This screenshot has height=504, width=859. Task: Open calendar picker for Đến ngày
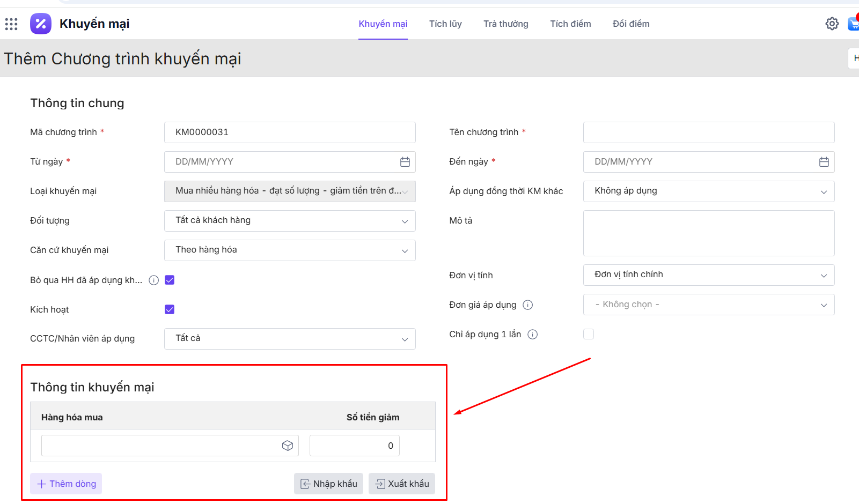824,162
